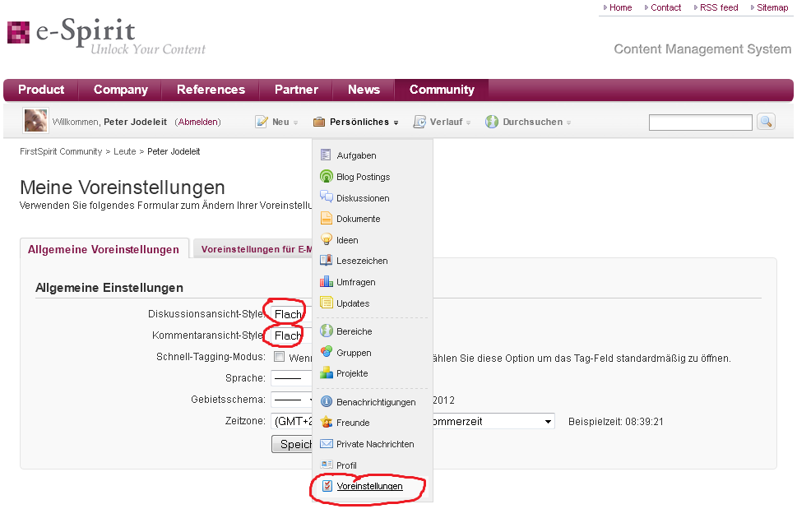Open the Gebietsschema dropdown
This screenshot has height=532, width=797.
[x=290, y=400]
